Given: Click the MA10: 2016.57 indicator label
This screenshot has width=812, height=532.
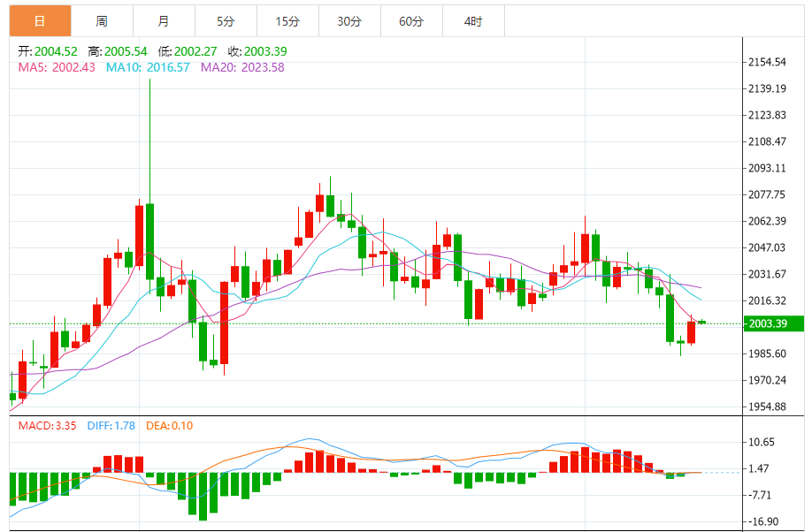Looking at the screenshot, I should click(x=148, y=67).
